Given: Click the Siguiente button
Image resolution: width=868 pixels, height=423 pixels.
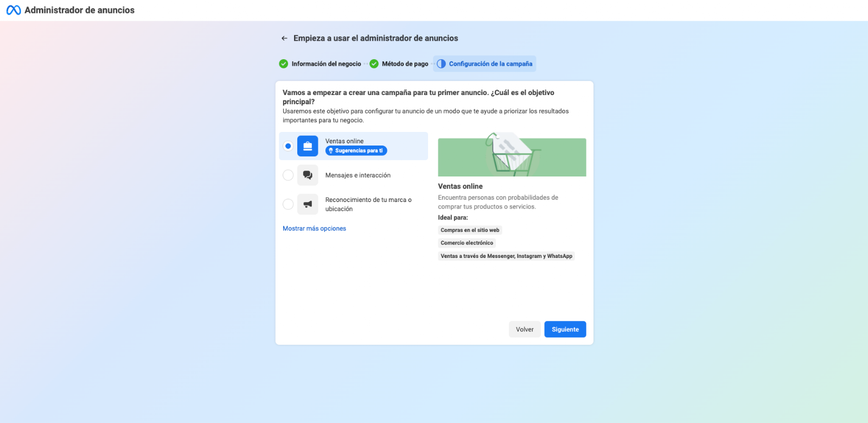Looking at the screenshot, I should coord(565,330).
